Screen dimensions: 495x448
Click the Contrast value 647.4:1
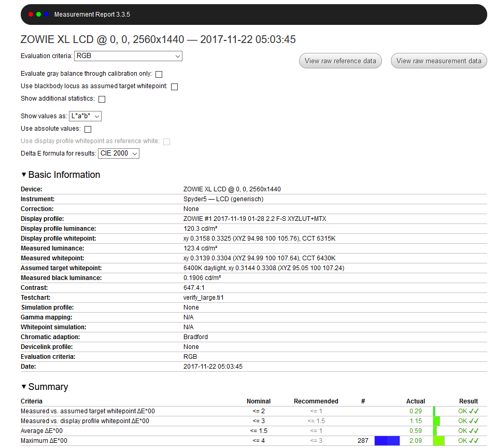pyautogui.click(x=194, y=288)
